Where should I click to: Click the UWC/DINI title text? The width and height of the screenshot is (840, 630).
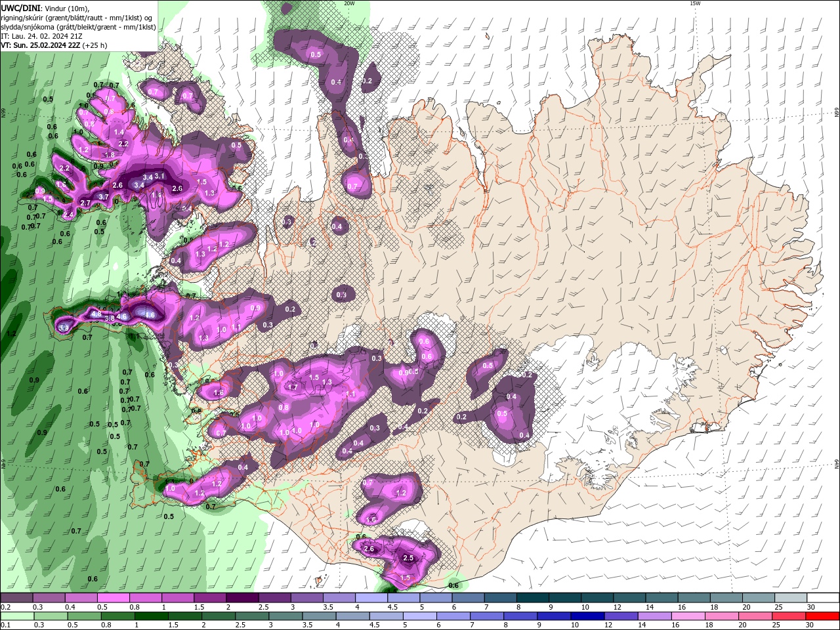(20, 8)
